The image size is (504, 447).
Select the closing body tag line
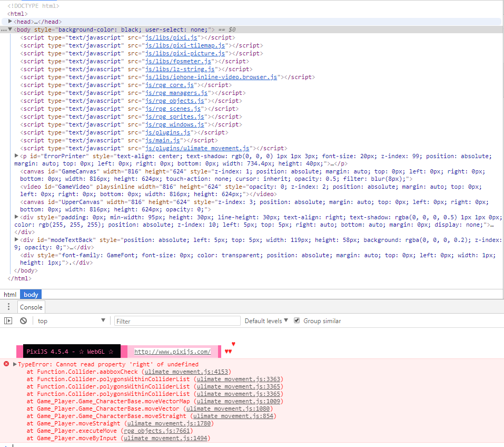click(26, 270)
